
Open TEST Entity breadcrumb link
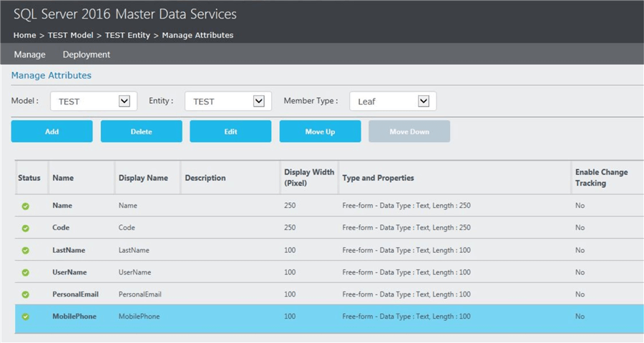(128, 35)
